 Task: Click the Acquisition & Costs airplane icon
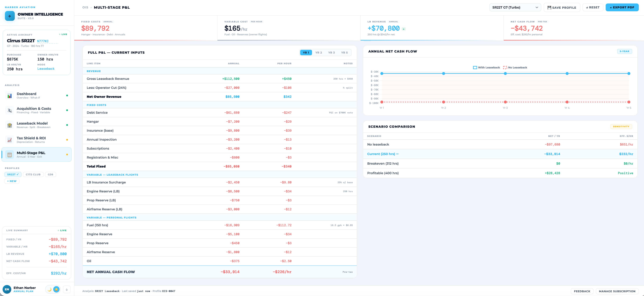(x=10, y=110)
